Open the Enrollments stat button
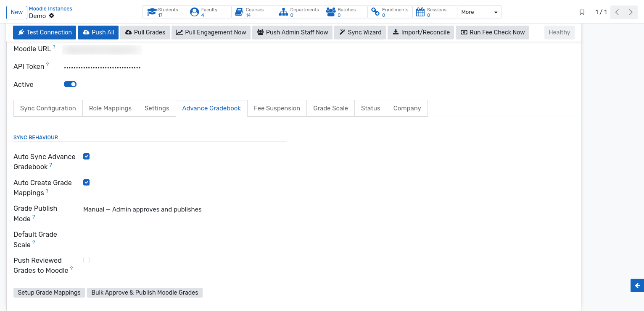The width and height of the screenshot is (644, 311). (x=390, y=12)
